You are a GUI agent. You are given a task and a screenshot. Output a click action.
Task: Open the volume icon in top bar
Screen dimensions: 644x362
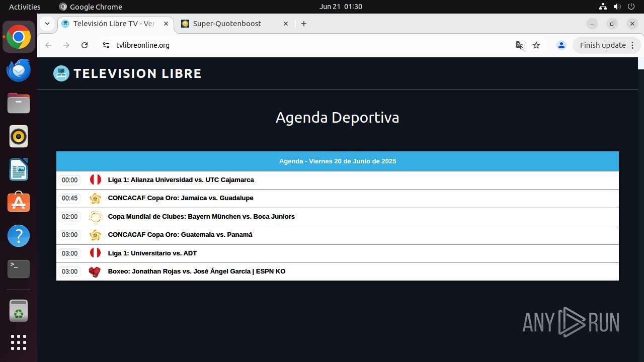617,7
